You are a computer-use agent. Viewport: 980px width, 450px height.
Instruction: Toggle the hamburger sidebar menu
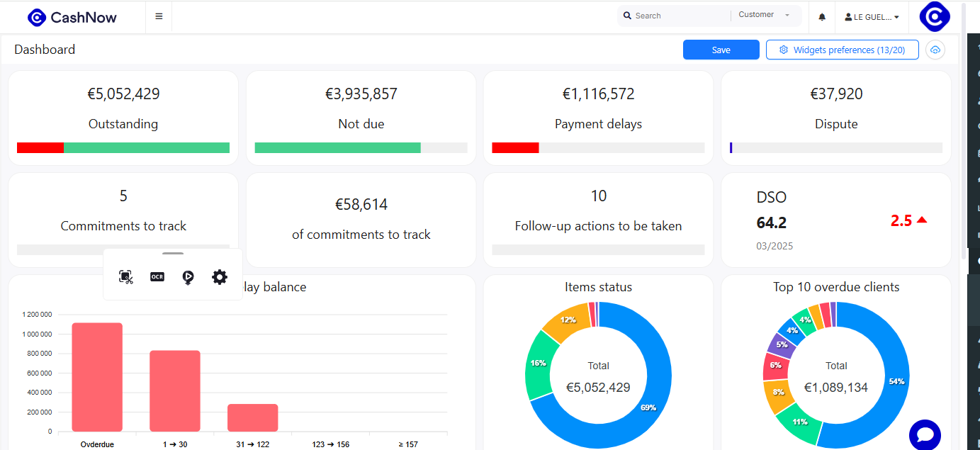coord(159,16)
